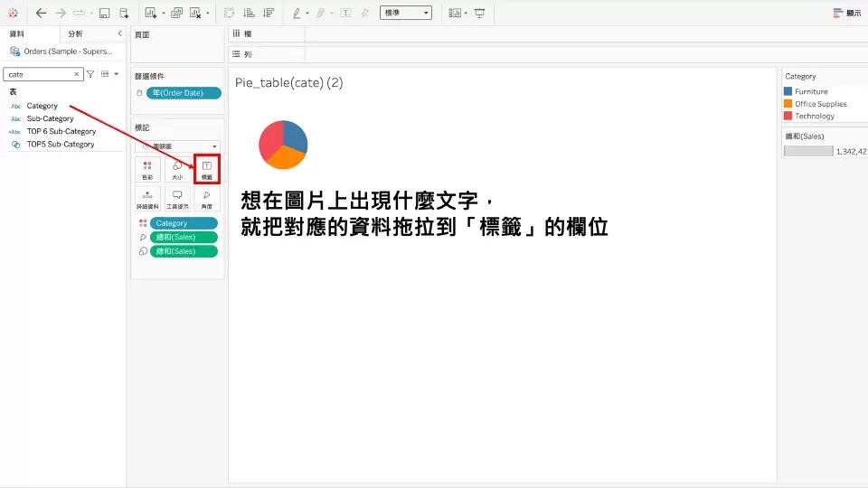The width and height of the screenshot is (868, 488).
Task: Click the 工具提示 tooltip marks button
Action: 177,199
